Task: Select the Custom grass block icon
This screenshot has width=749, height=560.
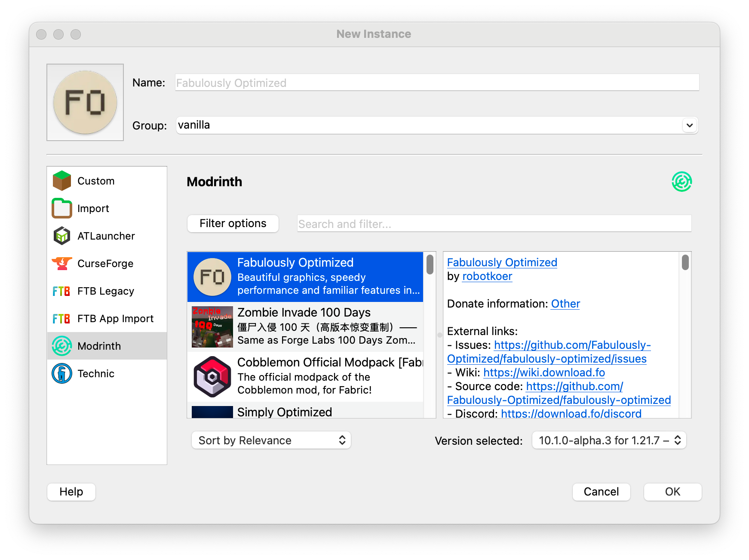Action: pos(62,181)
